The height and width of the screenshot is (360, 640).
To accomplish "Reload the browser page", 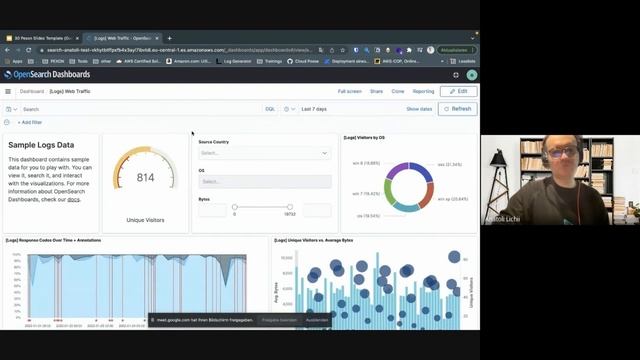I will coord(28,50).
